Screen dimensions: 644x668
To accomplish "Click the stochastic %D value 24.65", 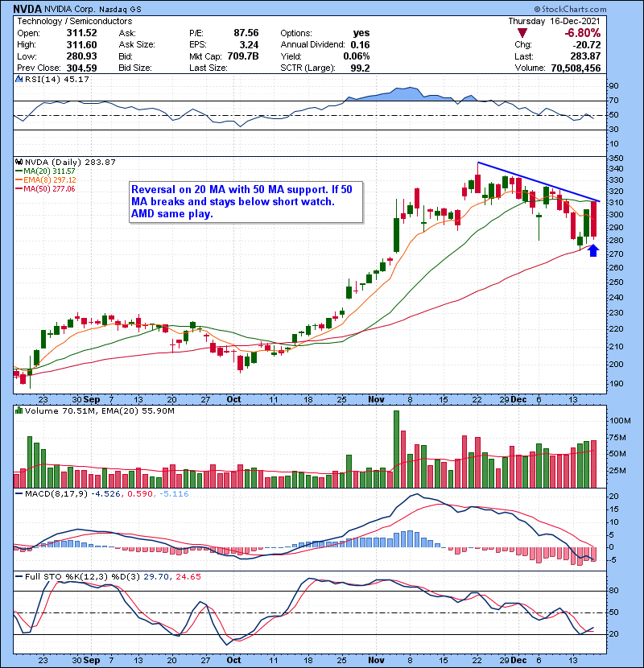I will coord(188,576).
